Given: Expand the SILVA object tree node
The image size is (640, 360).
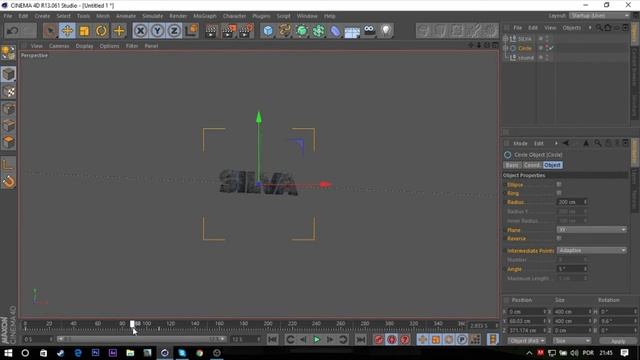Looking at the screenshot, I should tap(505, 39).
